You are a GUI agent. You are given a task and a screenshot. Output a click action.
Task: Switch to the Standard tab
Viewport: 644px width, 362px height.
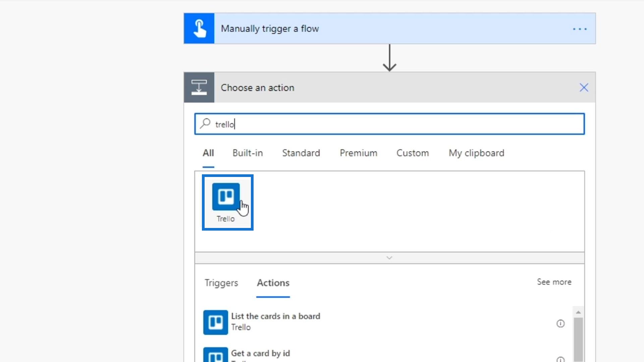tap(301, 153)
